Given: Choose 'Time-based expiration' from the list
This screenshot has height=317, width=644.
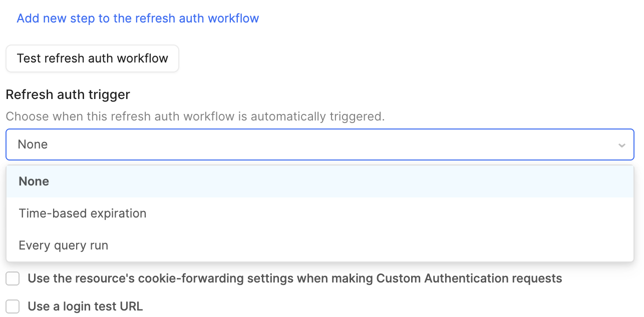Looking at the screenshot, I should pyautogui.click(x=83, y=213).
